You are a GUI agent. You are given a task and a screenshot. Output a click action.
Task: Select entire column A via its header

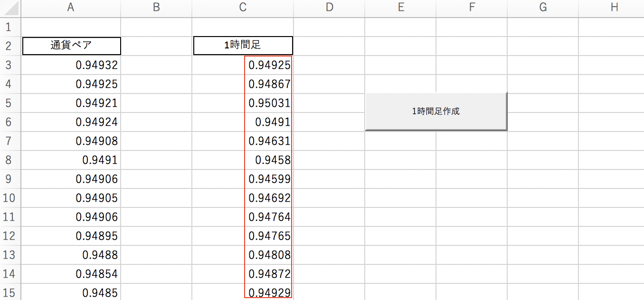71,7
